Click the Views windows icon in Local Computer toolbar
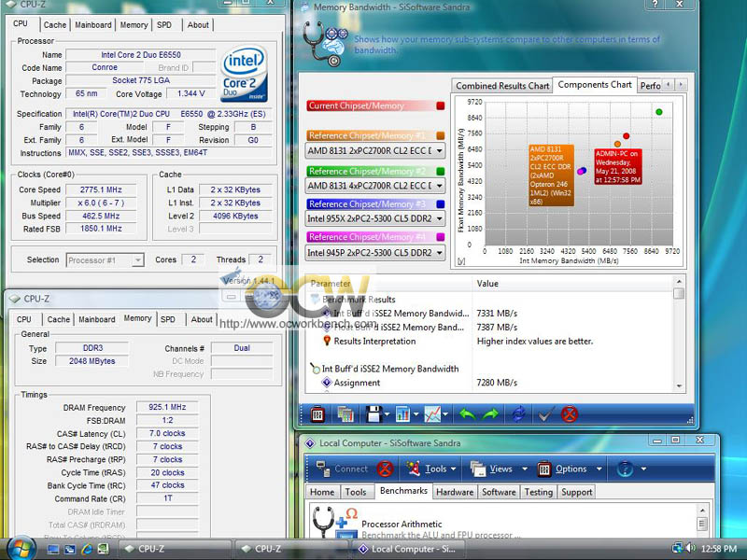 (x=478, y=469)
